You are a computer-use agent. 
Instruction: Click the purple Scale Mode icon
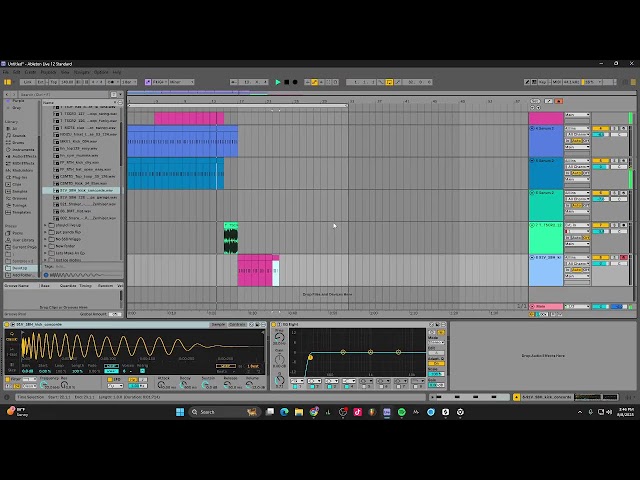pyautogui.click(x=148, y=82)
